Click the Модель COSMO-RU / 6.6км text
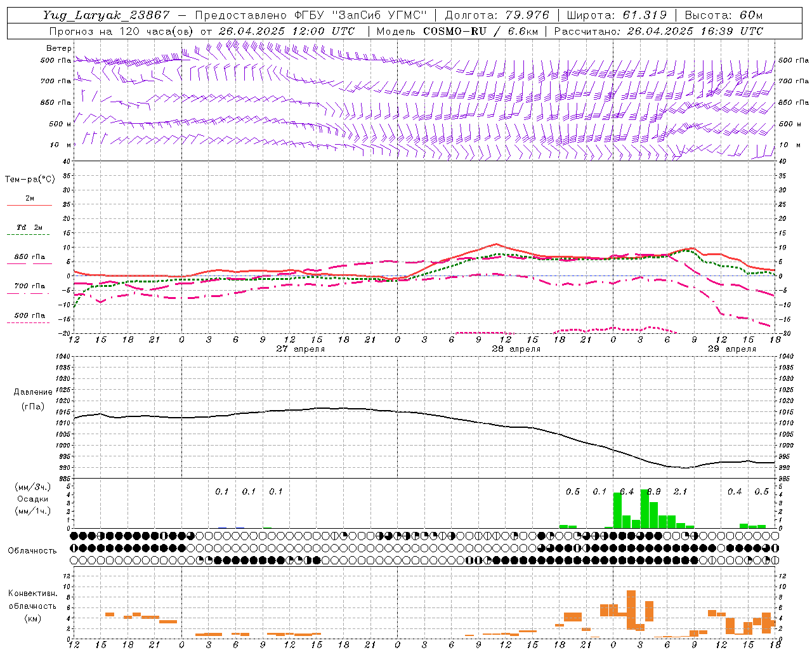The width and height of the screenshot is (812, 650). [457, 31]
